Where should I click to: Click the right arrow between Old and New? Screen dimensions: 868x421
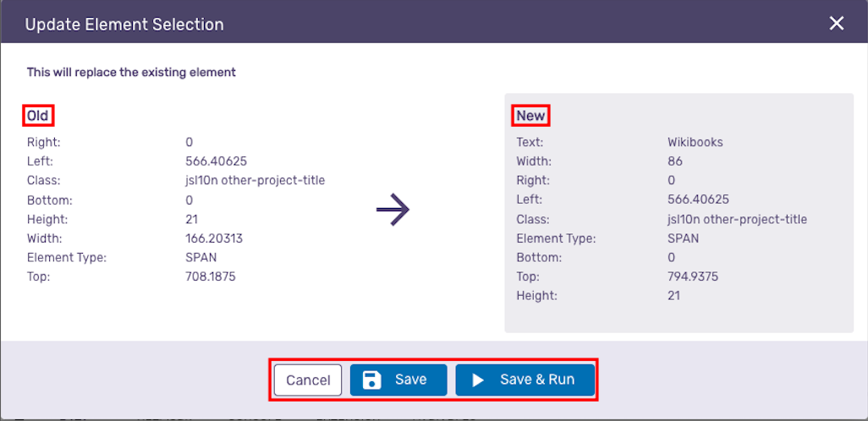pos(393,210)
